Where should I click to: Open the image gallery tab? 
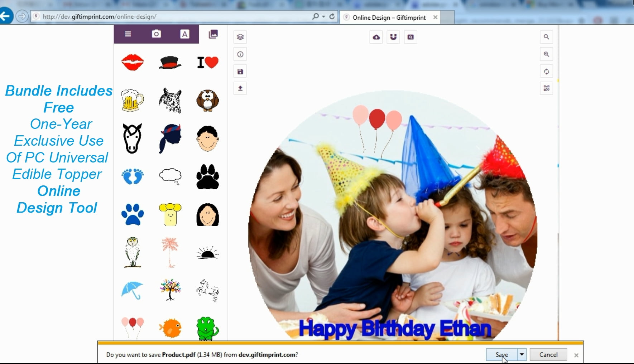213,34
